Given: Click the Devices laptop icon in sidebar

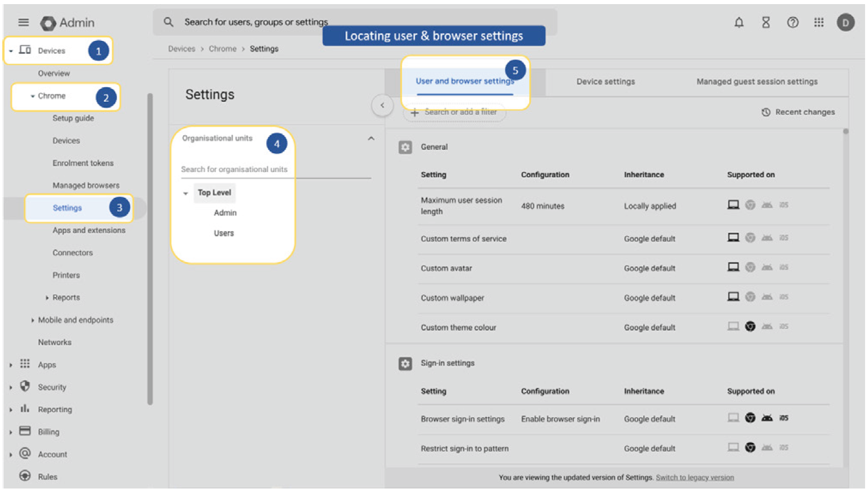Looking at the screenshot, I should point(25,50).
